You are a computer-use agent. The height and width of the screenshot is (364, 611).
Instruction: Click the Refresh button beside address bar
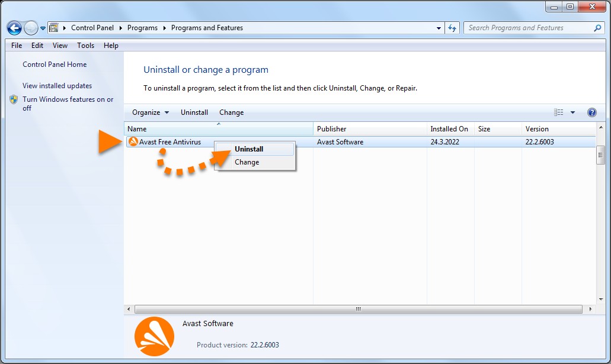tap(452, 28)
